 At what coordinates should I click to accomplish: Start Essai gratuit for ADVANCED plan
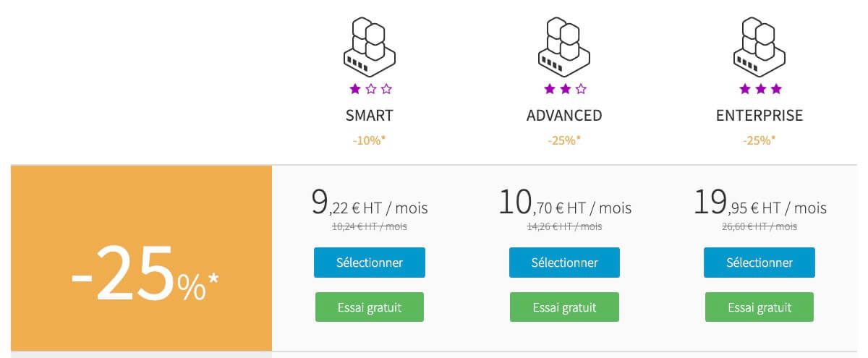[564, 307]
